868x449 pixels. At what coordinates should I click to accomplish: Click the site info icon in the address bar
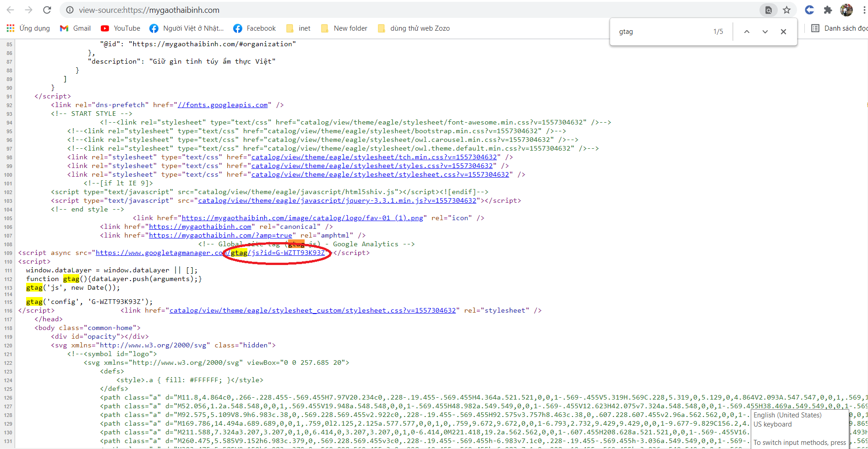70,10
